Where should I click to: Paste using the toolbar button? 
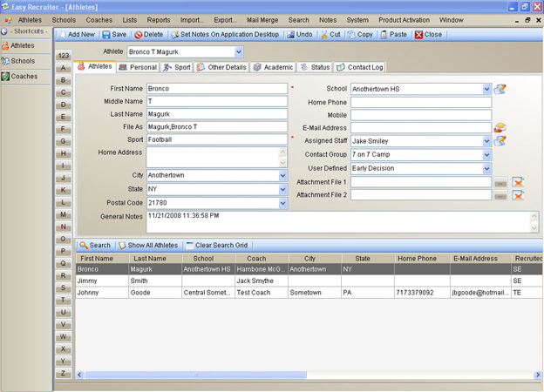click(x=394, y=34)
